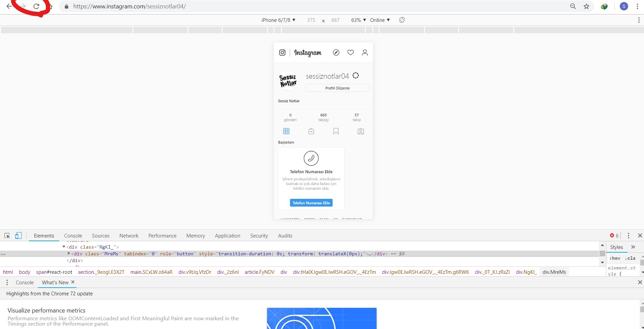
Task: Close the What's New tab
Action: tap(73, 282)
